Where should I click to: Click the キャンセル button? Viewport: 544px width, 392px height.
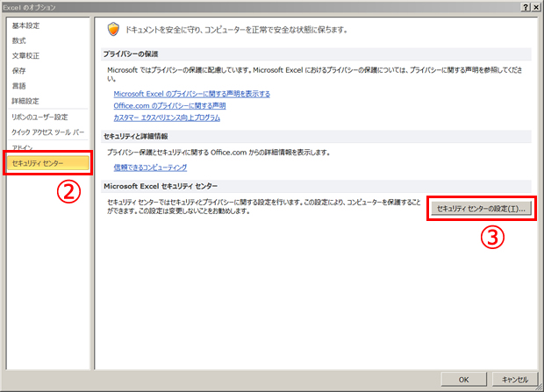515,380
